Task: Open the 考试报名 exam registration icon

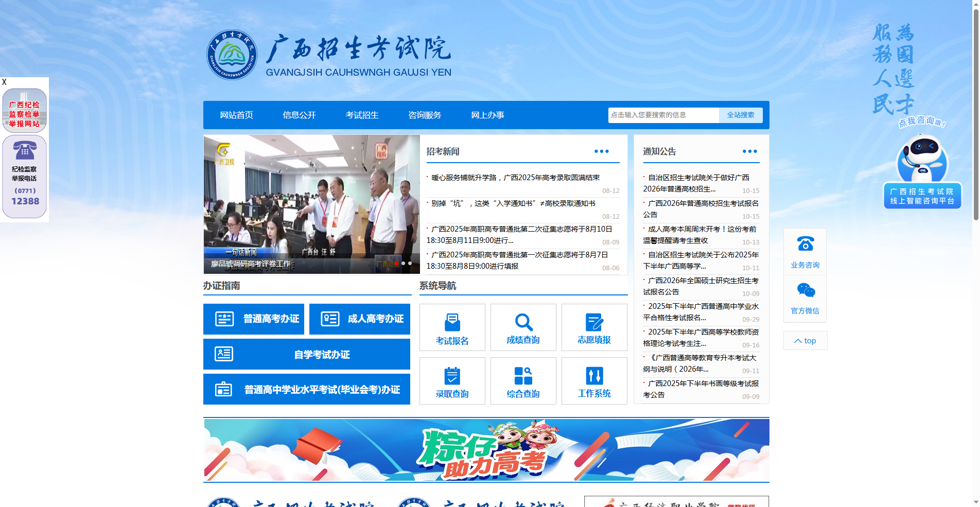Action: tap(452, 327)
